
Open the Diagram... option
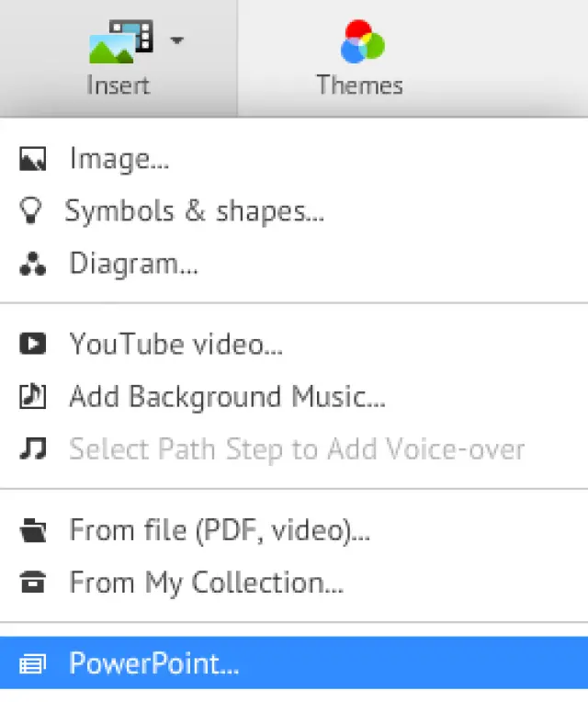pos(133,265)
